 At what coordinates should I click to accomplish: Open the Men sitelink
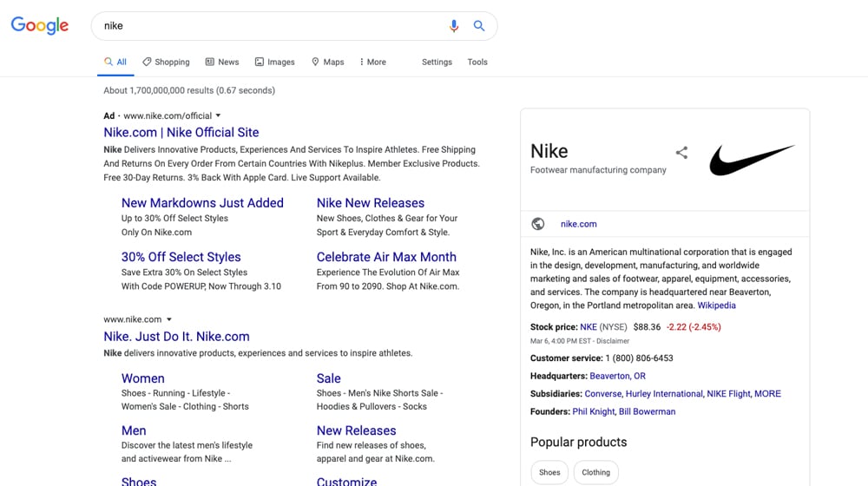tap(134, 430)
